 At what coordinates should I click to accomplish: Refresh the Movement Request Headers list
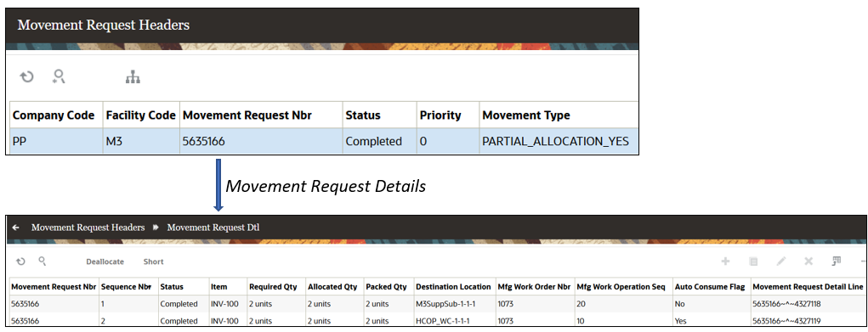(26, 77)
